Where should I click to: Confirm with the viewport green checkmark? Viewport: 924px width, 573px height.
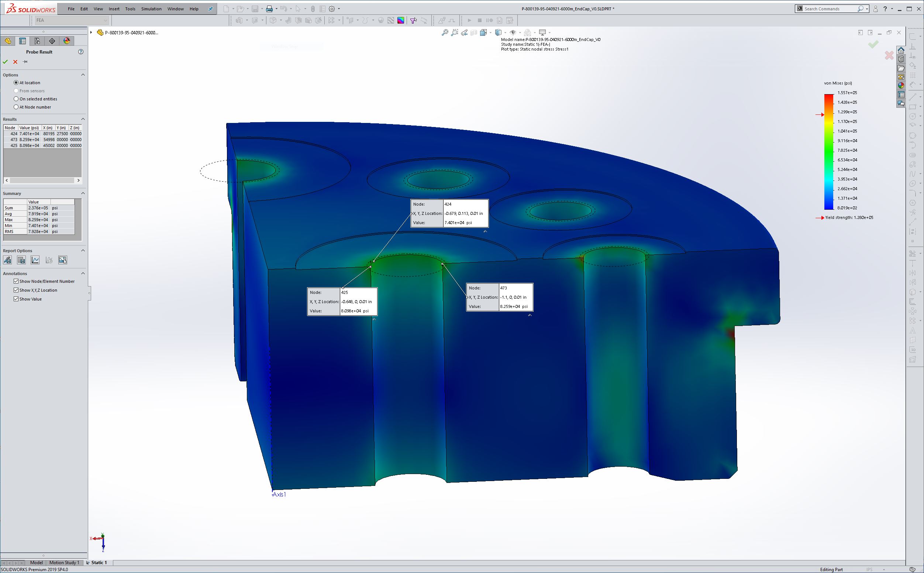pyautogui.click(x=873, y=45)
